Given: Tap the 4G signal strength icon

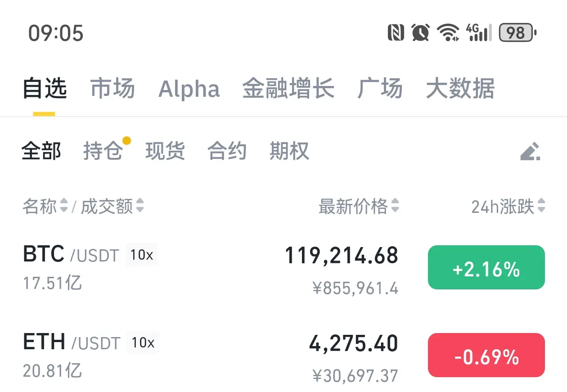Looking at the screenshot, I should [478, 33].
